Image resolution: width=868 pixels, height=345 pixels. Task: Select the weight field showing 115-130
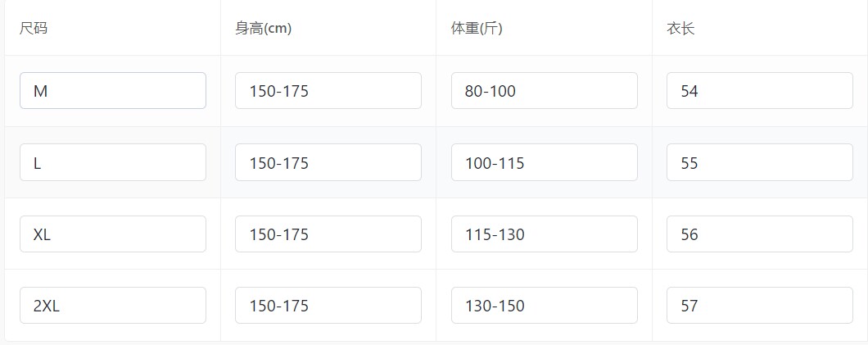click(544, 234)
